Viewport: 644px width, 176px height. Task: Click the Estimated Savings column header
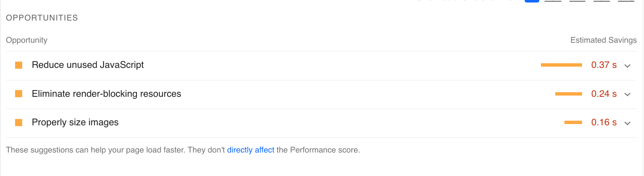click(603, 40)
